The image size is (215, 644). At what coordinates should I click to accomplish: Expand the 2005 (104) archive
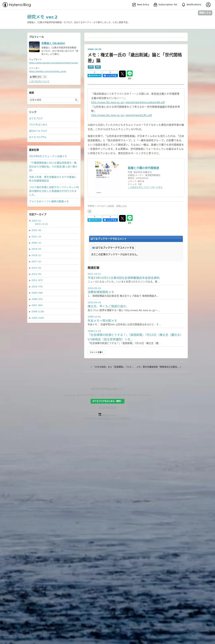(30, 318)
